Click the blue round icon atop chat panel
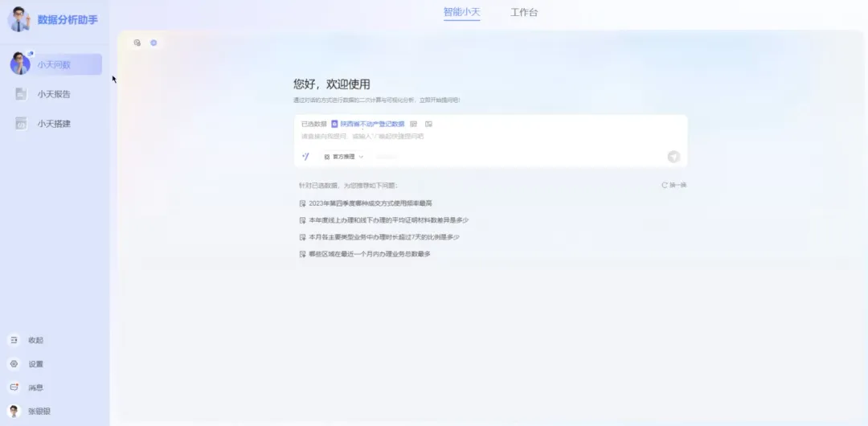Screen dimensions: 868x426 click(154, 43)
